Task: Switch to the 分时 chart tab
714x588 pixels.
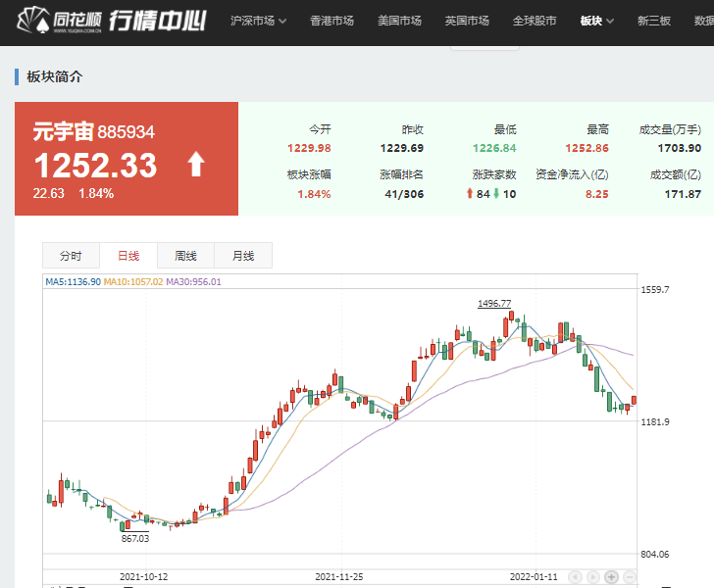Action: [x=71, y=256]
